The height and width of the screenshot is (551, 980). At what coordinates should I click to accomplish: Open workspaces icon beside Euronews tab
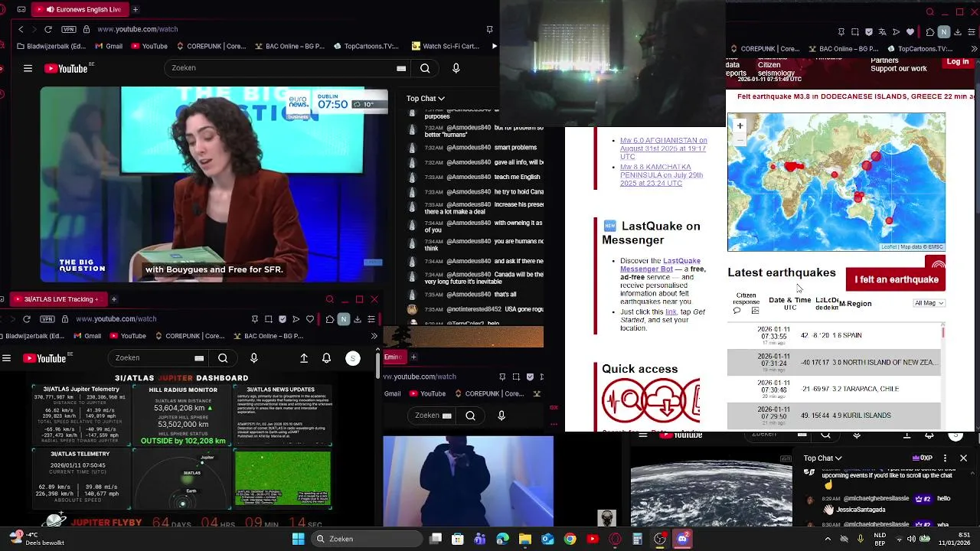click(x=21, y=9)
